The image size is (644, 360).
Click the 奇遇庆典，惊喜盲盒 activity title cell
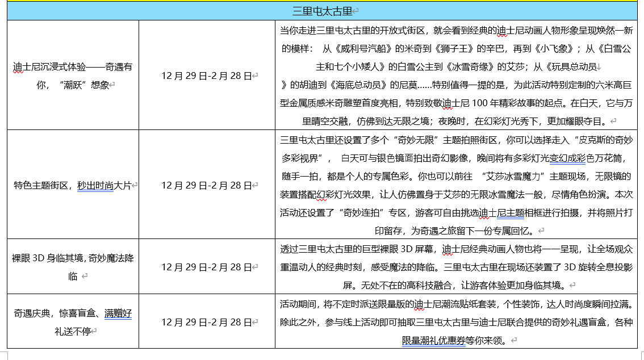click(72, 321)
